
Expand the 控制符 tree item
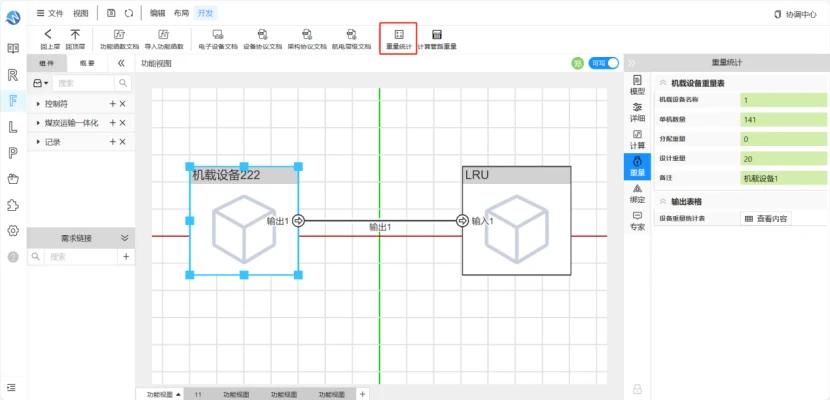pos(38,104)
